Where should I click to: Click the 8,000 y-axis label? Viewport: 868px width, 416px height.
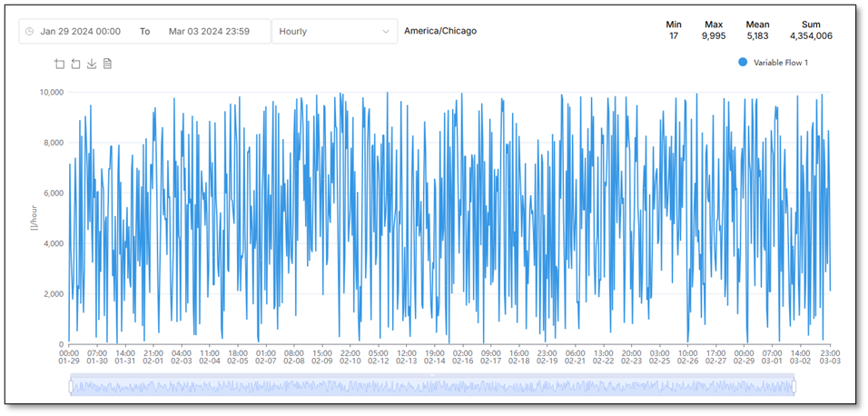54,143
